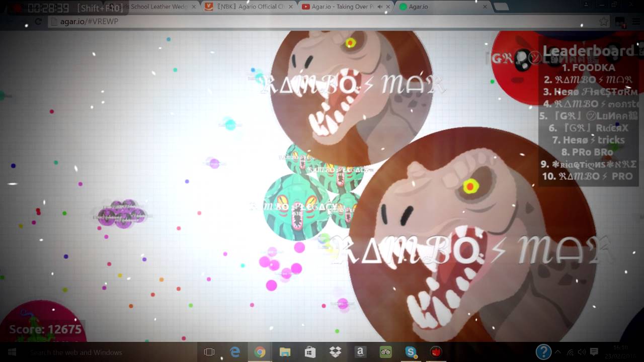Switch to Google Chrome in the taskbar
Screen dimensions: 644x362
(x=260, y=352)
